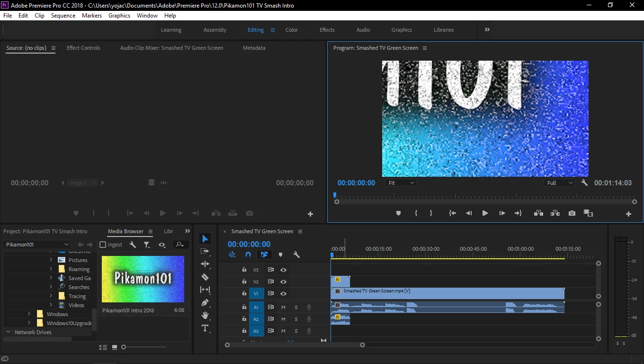Viewport: 644px width, 364px height.
Task: Mute audio track A1
Action: tap(283, 307)
